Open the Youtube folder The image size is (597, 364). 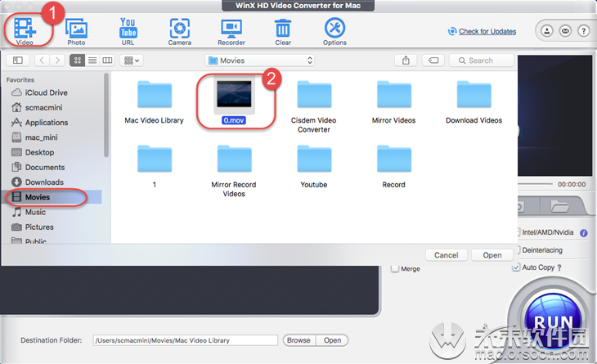[x=314, y=159]
